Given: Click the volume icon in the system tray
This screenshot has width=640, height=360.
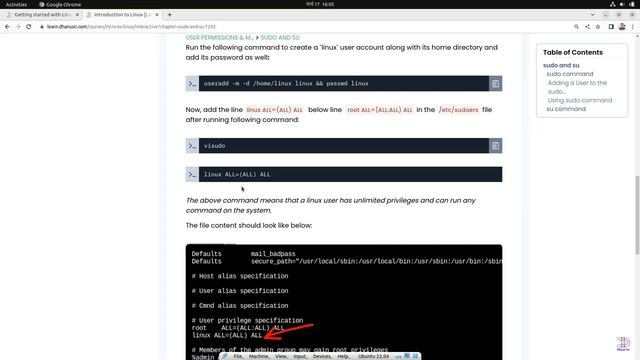Looking at the screenshot, I should point(622,4).
